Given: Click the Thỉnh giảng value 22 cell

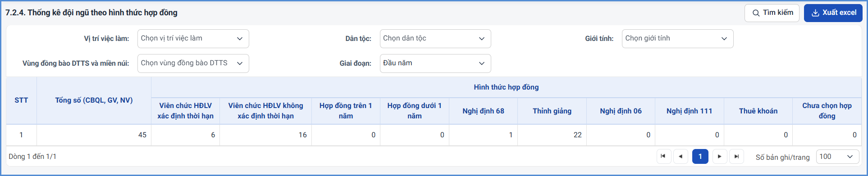Looking at the screenshot, I should pyautogui.click(x=552, y=135).
